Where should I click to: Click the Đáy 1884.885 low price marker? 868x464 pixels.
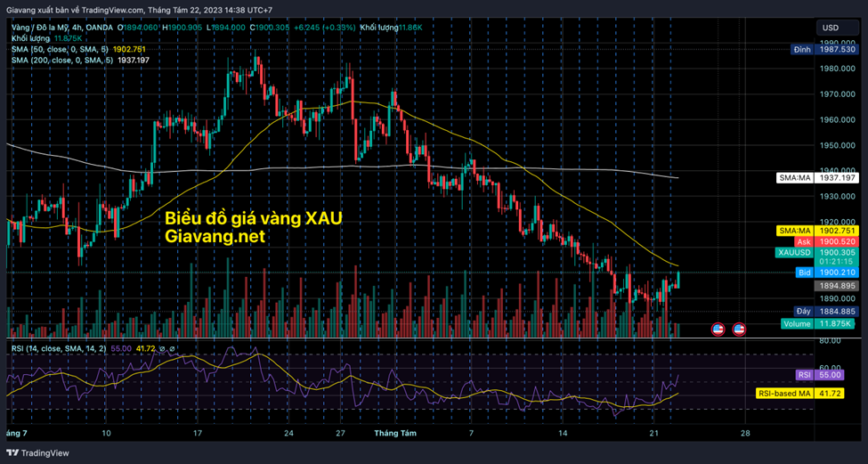(x=816, y=311)
